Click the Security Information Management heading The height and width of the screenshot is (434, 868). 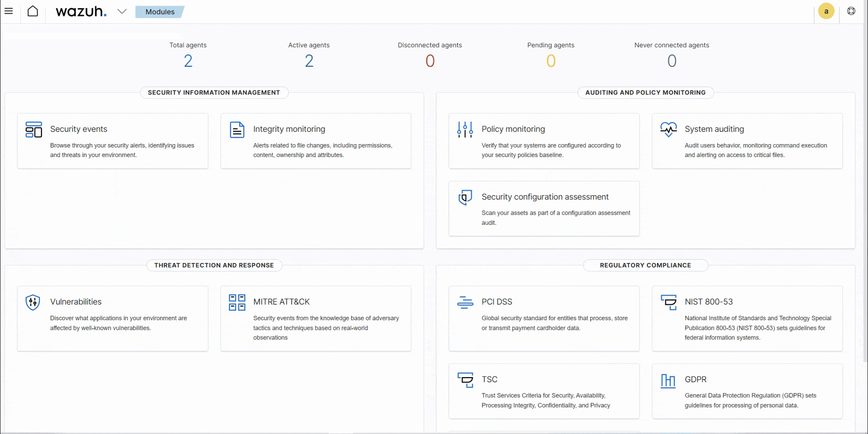point(214,92)
